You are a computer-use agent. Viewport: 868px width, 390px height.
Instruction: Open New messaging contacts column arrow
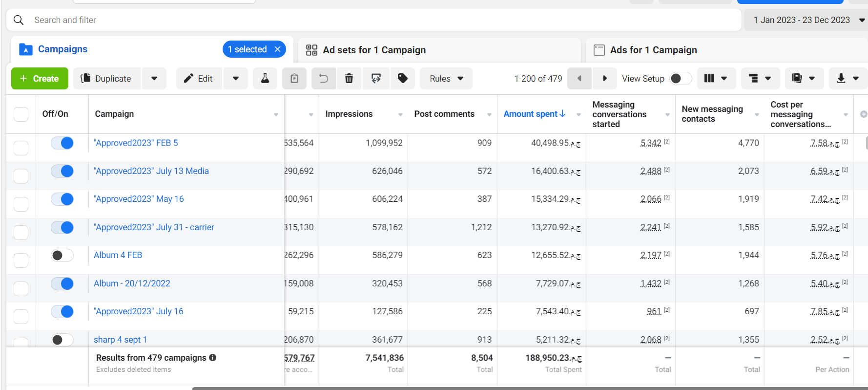(x=757, y=114)
